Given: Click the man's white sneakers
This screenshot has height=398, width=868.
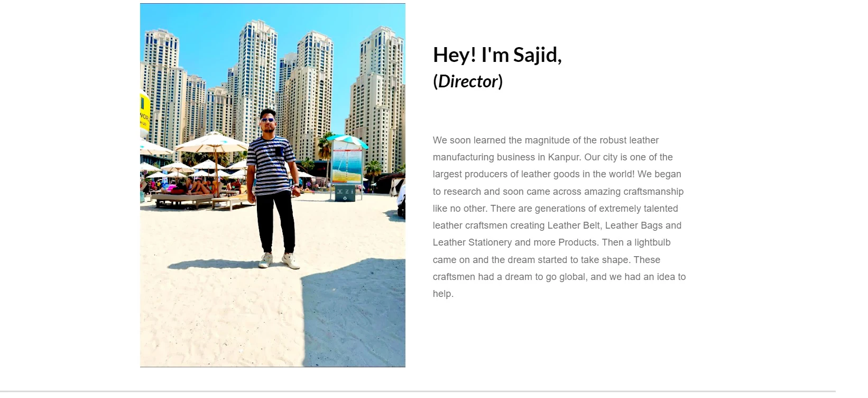Looking at the screenshot, I should click(280, 260).
